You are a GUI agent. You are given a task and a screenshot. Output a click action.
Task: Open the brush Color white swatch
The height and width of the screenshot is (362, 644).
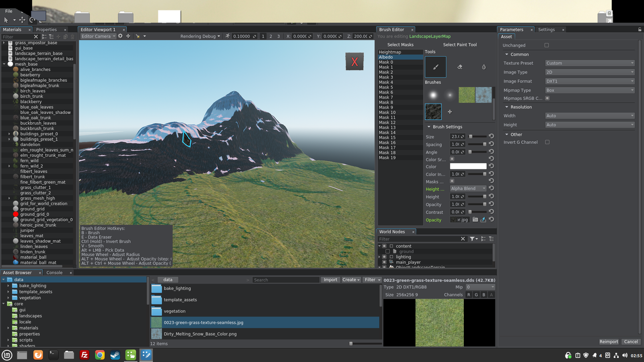pyautogui.click(x=468, y=166)
